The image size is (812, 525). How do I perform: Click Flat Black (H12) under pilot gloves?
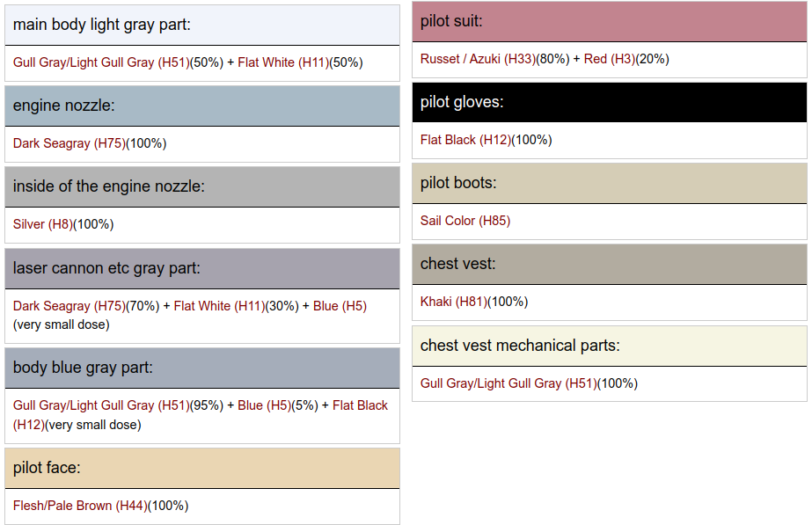pyautogui.click(x=465, y=140)
